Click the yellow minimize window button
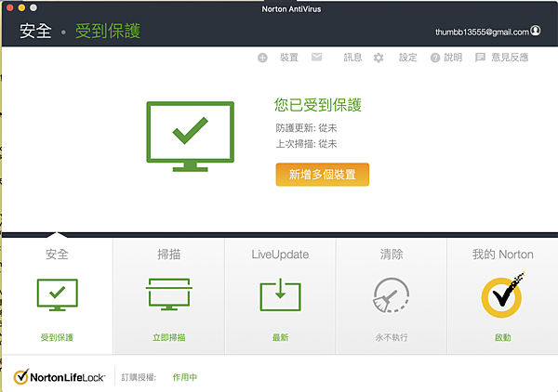Viewport: 558px width, 392px height. [21, 7]
